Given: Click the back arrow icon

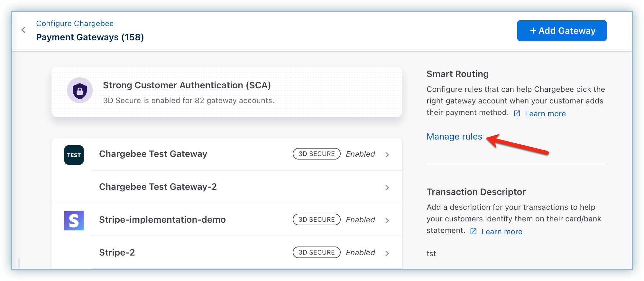Looking at the screenshot, I should (x=23, y=30).
